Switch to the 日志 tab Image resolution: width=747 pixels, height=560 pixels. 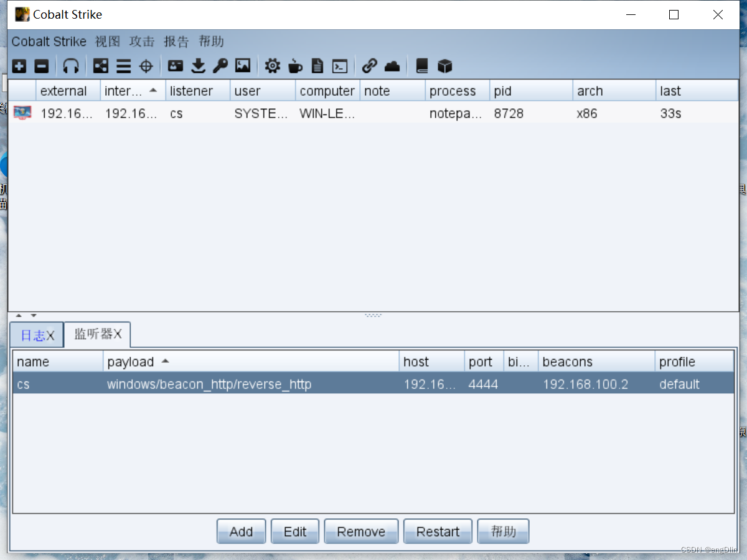click(x=37, y=335)
